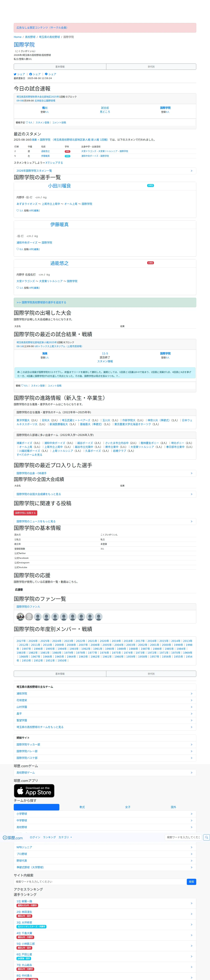210x980 pixels.
Task: Click the 広告なし＆限定コンテンツ banner
Action: point(105,28)
